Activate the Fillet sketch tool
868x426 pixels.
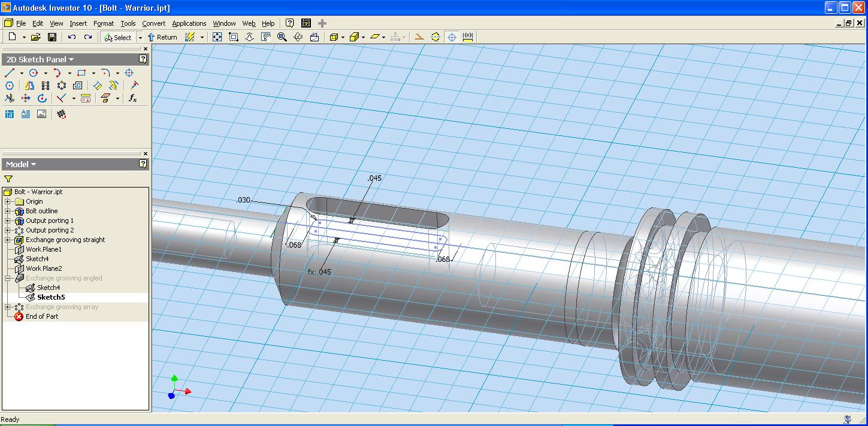pyautogui.click(x=105, y=73)
